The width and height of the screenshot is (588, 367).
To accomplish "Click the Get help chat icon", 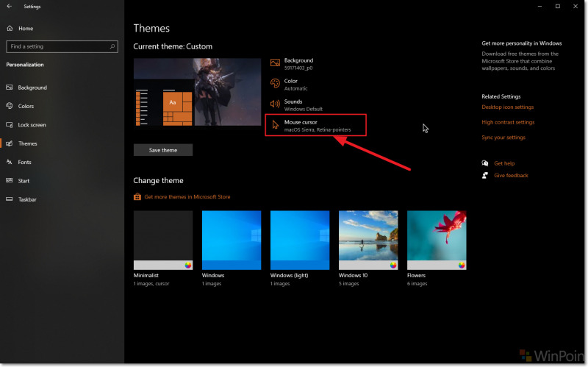I will click(x=485, y=163).
